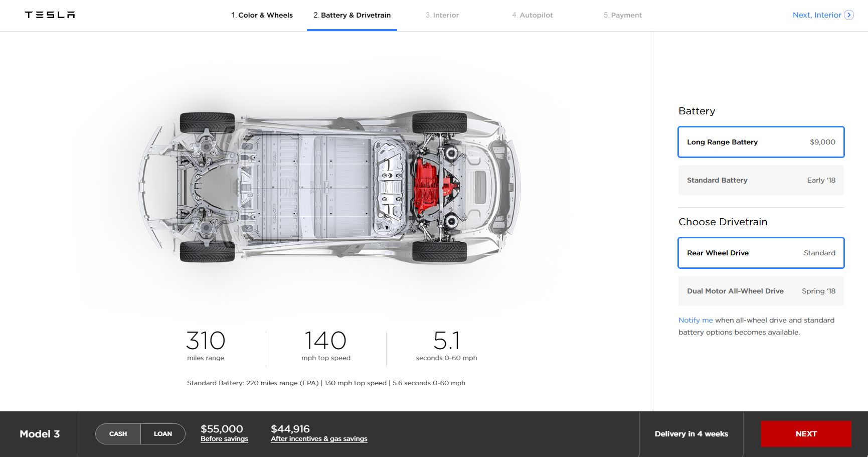Screen dimensions: 868x457
Task: Open After incentives & gas savings details
Action: [x=319, y=439]
